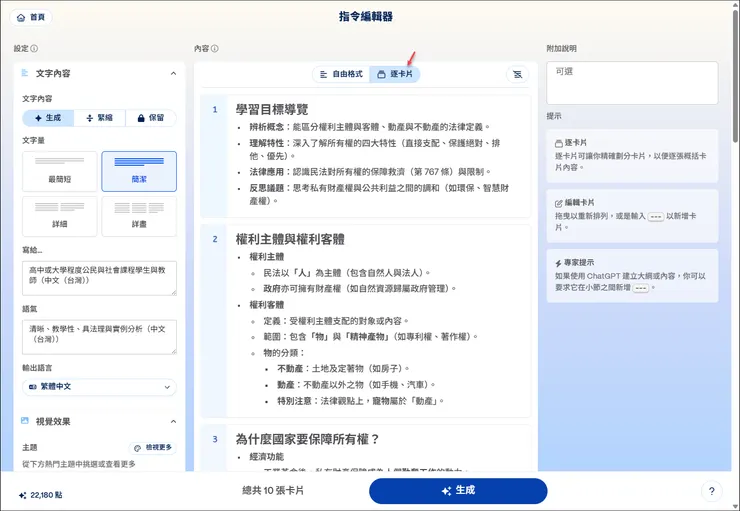Click the 辨析概念 bullet line
Image resolution: width=740 pixels, height=511 pixels.
click(x=370, y=127)
